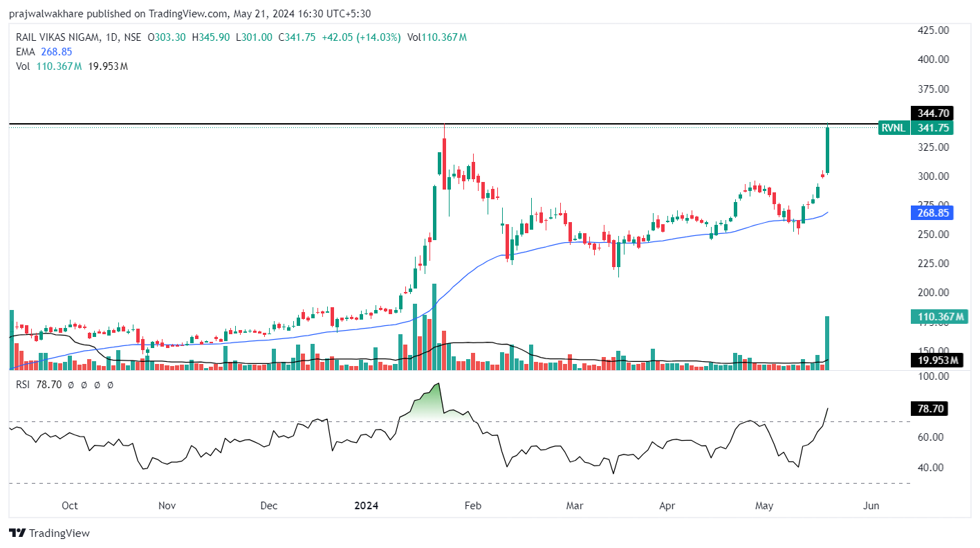The height and width of the screenshot is (548, 980).
Task: Click the 2024 year label on time axis
Action: [x=366, y=506]
